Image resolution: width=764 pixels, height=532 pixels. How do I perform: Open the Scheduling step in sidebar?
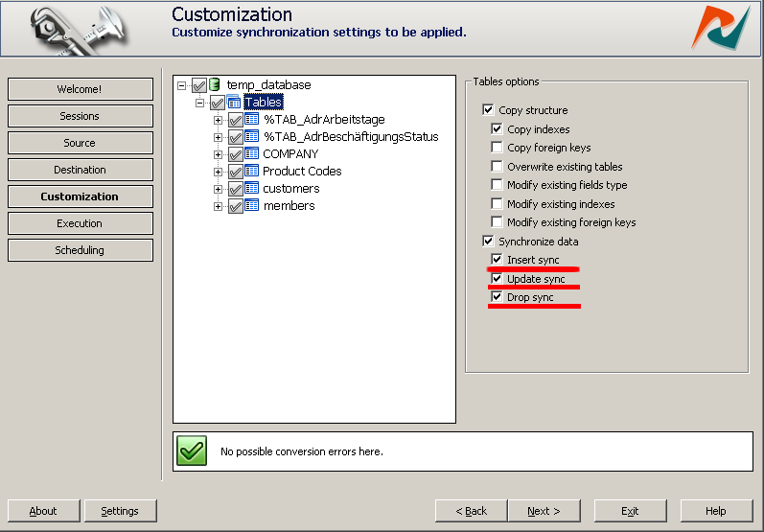tap(81, 250)
